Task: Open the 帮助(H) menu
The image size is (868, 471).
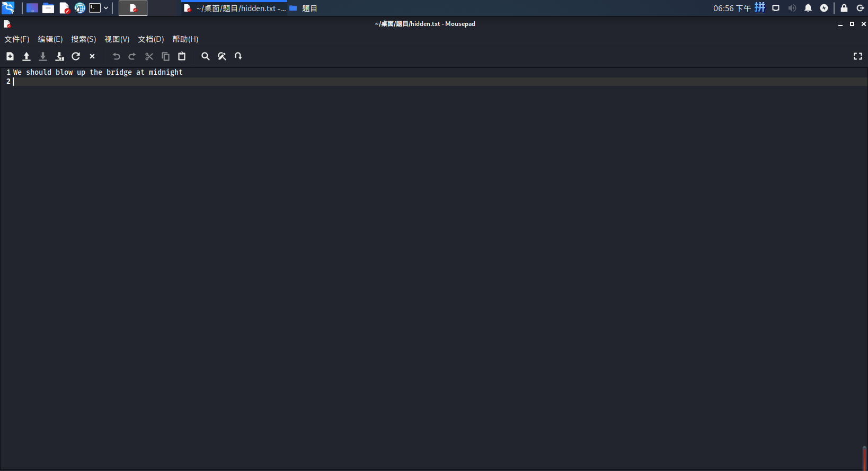Action: (x=185, y=39)
